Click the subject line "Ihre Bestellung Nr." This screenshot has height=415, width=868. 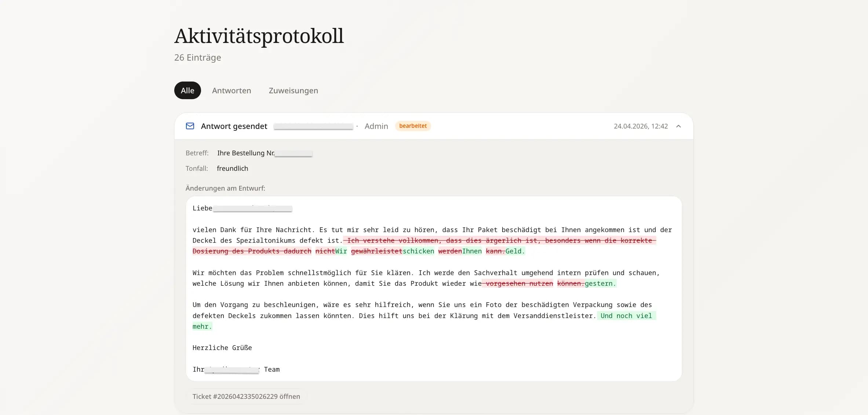[x=245, y=153]
